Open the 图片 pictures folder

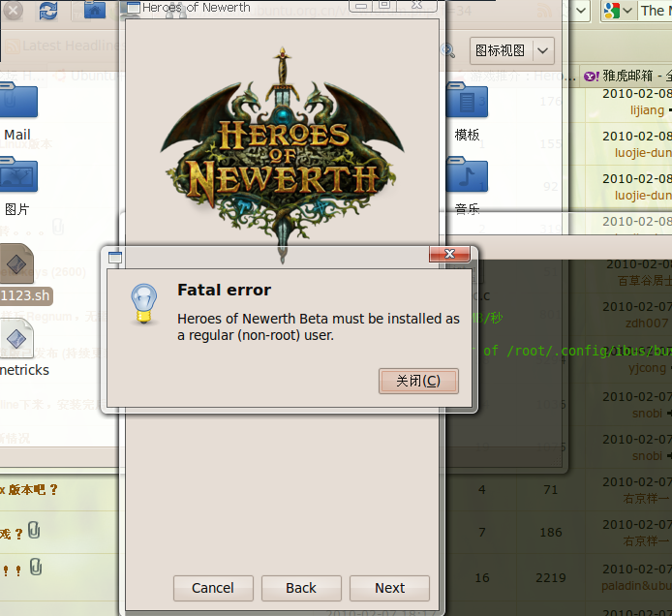[x=18, y=175]
